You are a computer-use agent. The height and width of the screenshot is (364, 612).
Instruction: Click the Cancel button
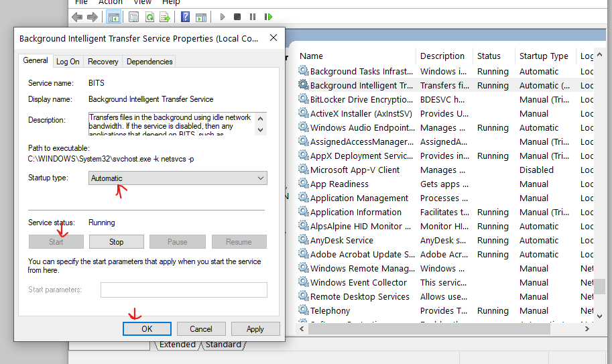tap(201, 329)
